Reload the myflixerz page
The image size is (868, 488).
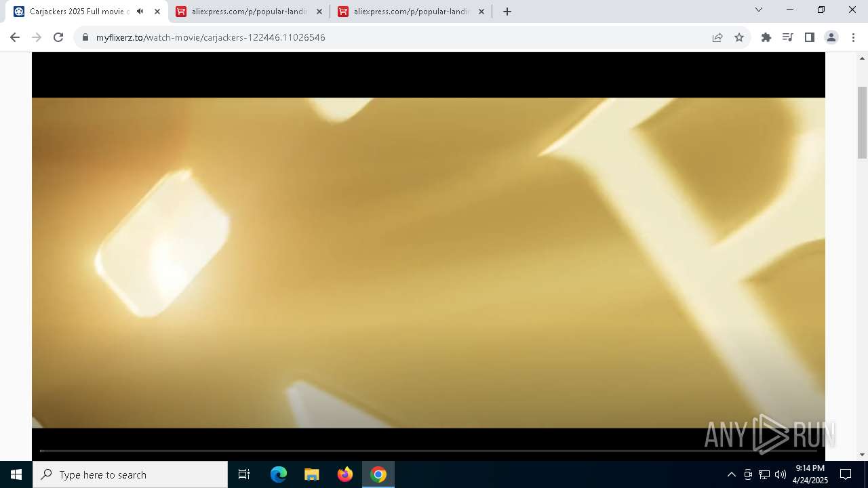(58, 37)
